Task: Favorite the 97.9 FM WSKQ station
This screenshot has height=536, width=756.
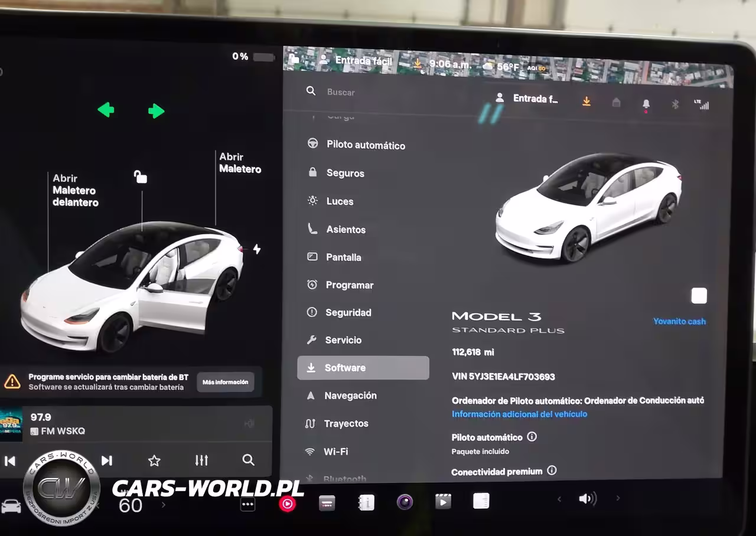Action: [x=154, y=460]
